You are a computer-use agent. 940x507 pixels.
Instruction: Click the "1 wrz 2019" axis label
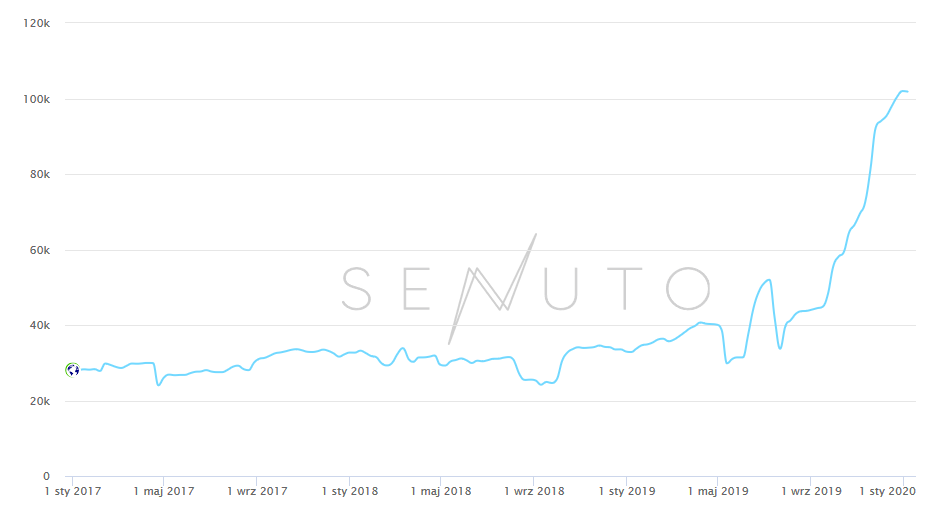coord(810,492)
